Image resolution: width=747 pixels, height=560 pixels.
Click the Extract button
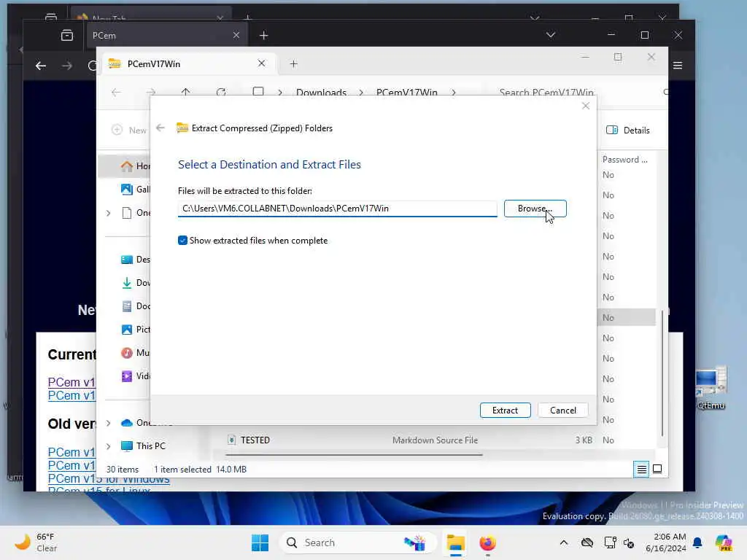point(505,410)
